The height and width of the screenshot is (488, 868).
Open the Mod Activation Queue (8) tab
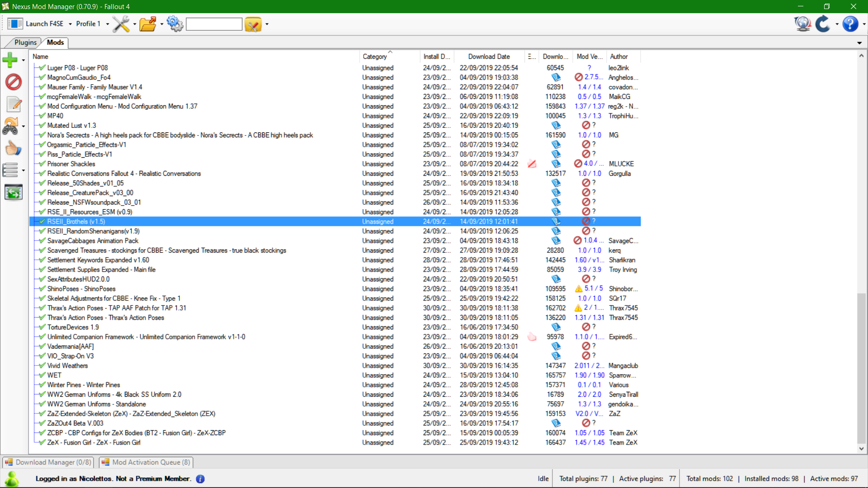click(146, 462)
